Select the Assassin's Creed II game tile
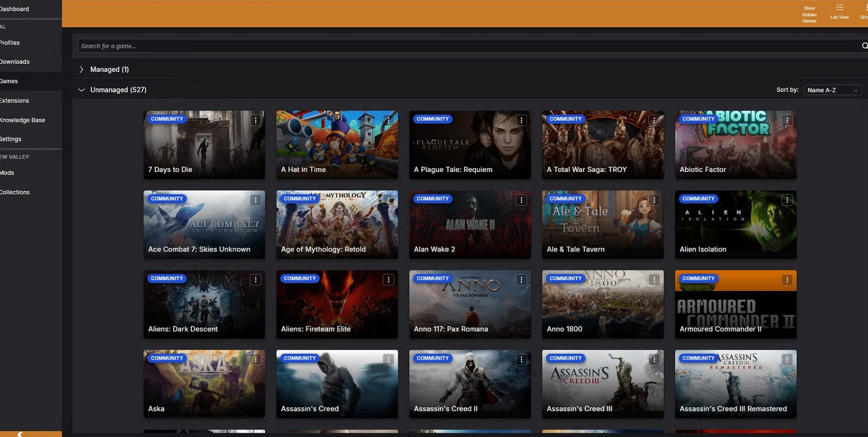This screenshot has width=868, height=437. click(469, 383)
